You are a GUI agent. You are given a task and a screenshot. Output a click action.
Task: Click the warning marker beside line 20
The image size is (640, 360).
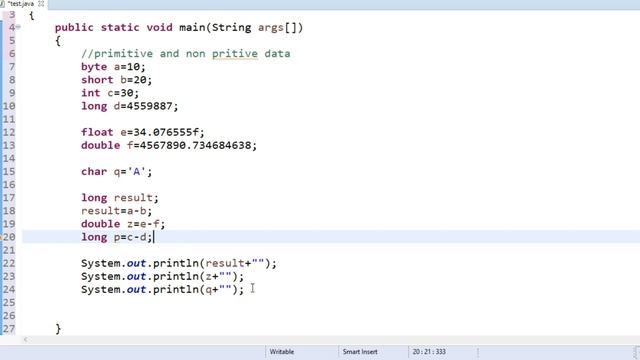pos(1,237)
